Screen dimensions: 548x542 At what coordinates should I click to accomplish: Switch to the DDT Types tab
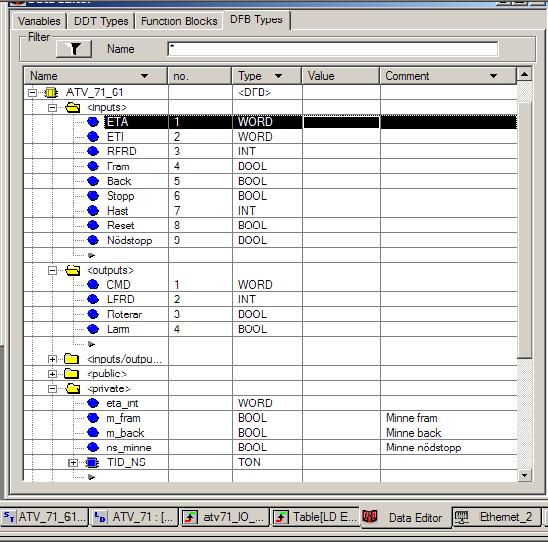pyautogui.click(x=101, y=21)
